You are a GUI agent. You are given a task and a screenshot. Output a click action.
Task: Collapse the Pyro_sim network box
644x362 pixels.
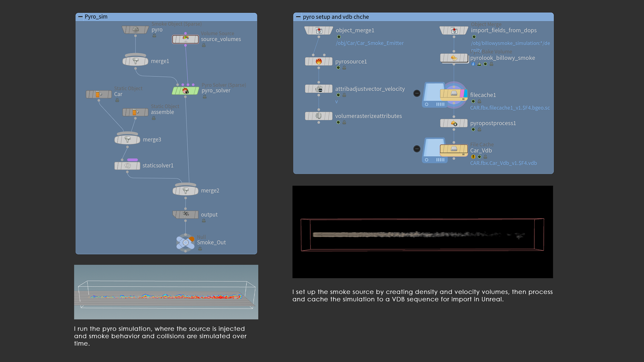[x=80, y=17]
